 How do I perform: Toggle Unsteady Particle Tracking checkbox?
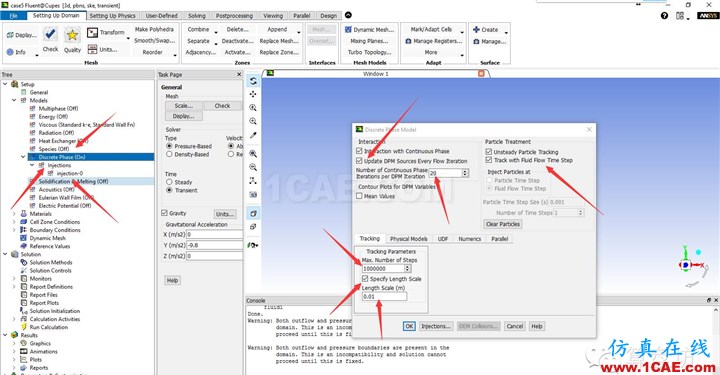pos(489,151)
